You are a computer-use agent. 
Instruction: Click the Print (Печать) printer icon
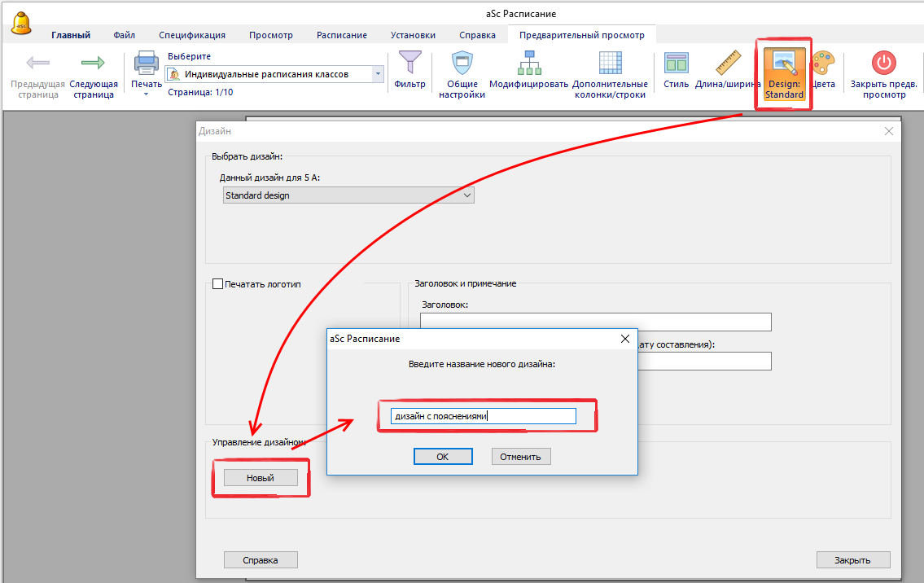[x=147, y=64]
